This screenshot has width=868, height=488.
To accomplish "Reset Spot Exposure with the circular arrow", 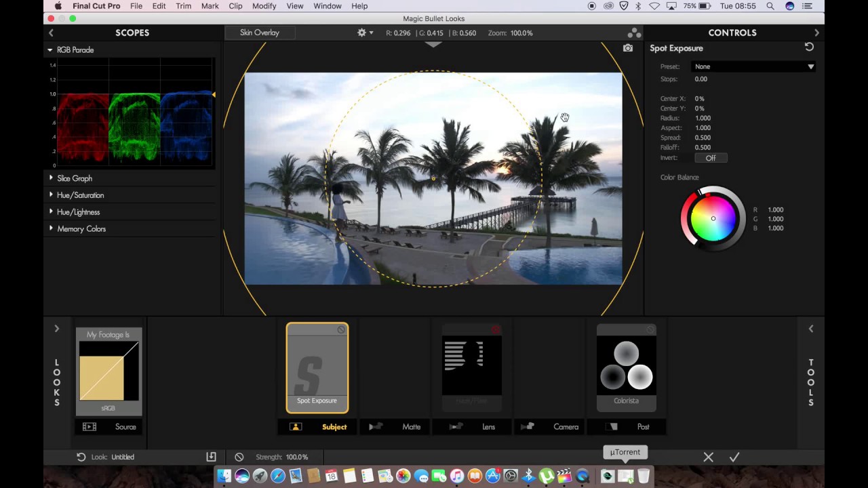I will (809, 47).
